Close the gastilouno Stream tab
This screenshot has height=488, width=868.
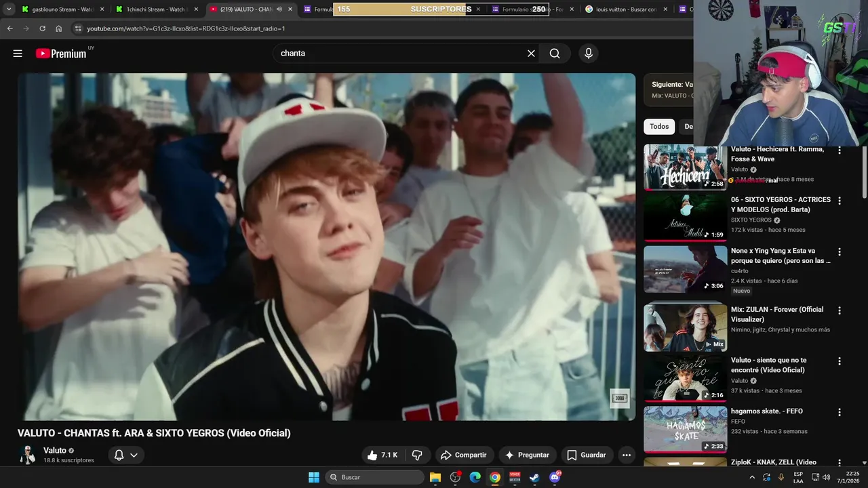(102, 9)
